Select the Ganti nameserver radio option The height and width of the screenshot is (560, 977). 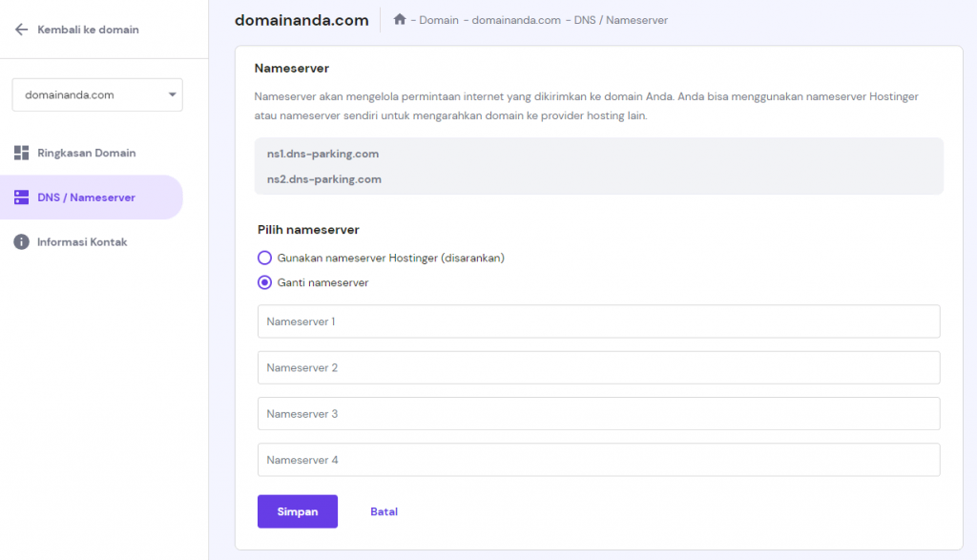[x=265, y=282]
